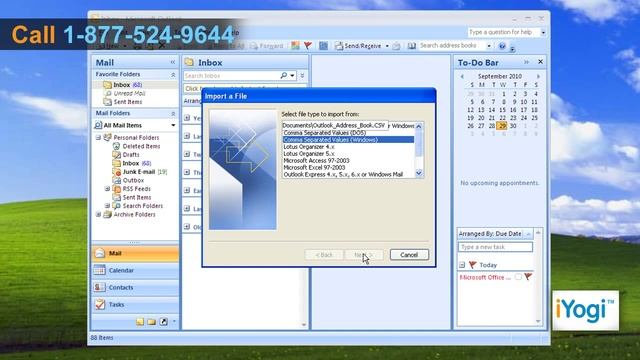
Task: Cancel the Import a File dialog
Action: point(409,255)
